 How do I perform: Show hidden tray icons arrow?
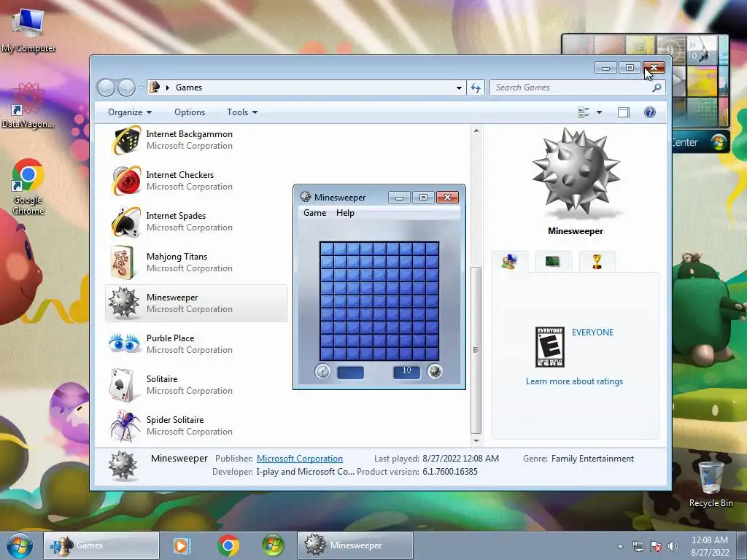coord(620,546)
